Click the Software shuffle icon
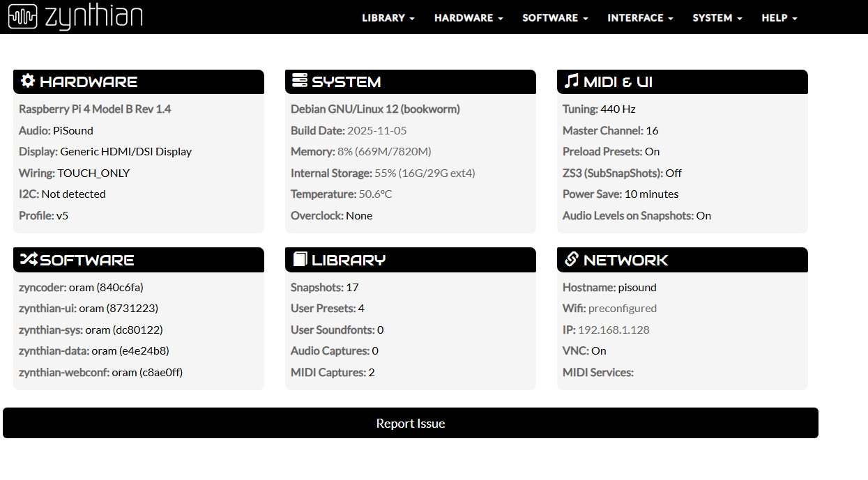868x480 pixels. click(27, 260)
